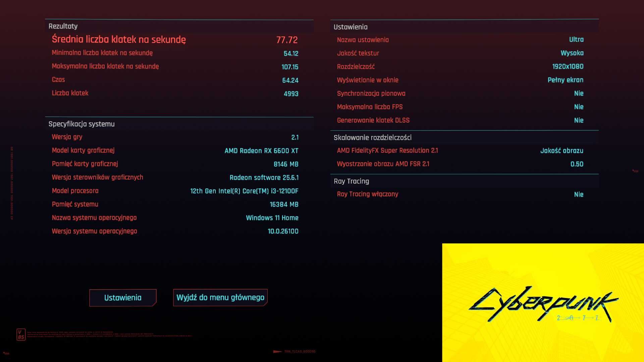Click the Rozdzielczość label
Screen dimensions: 644x362
[x=356, y=67]
